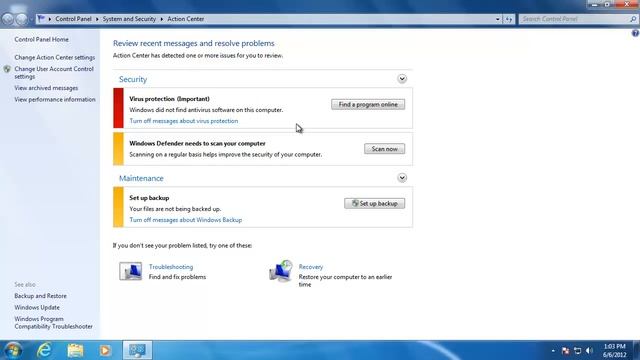This screenshot has height=360, width=640.
Task: Click System and Security breadcrumb
Action: point(129,19)
